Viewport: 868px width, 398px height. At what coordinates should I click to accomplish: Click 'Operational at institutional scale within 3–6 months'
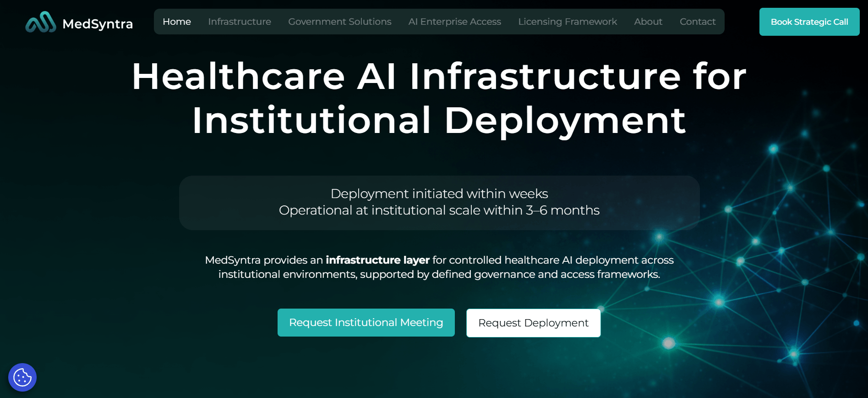tap(439, 210)
